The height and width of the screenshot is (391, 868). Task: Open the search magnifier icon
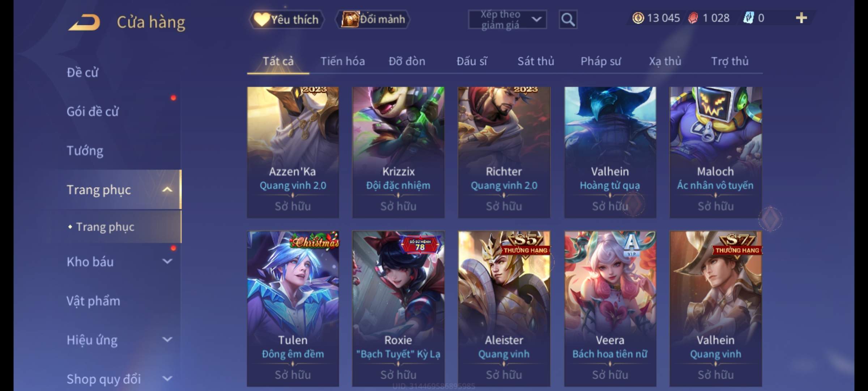568,20
